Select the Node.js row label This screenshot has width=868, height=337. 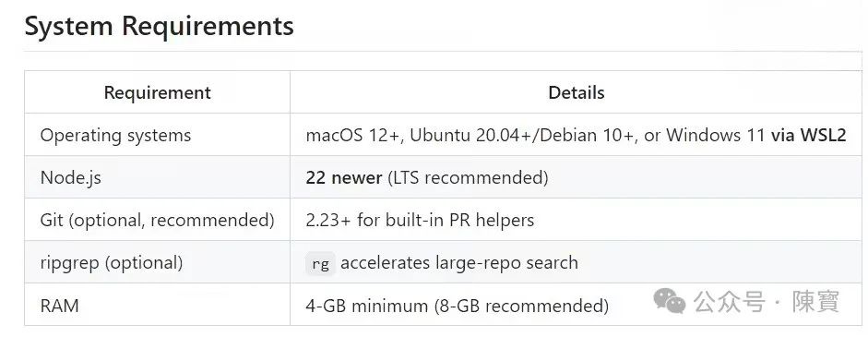(71, 178)
